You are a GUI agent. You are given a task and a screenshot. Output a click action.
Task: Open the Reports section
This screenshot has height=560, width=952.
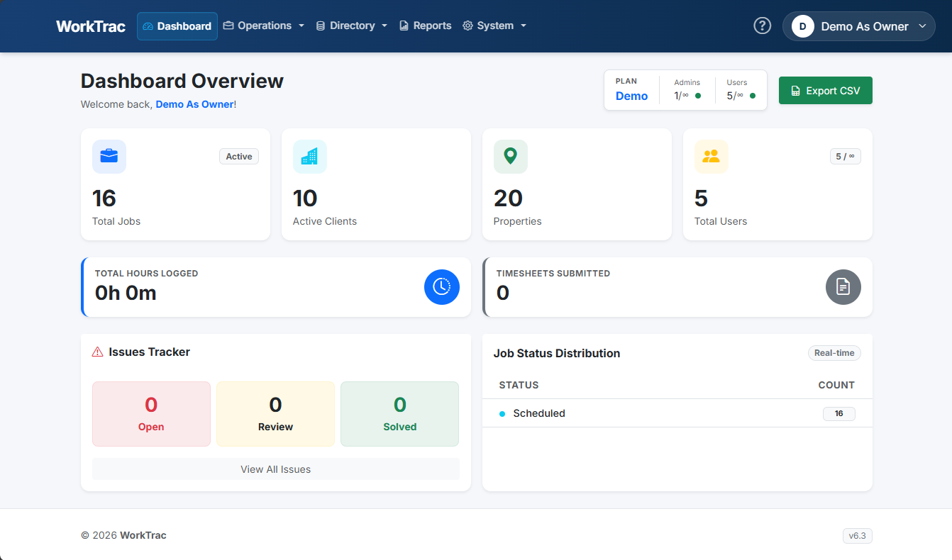click(425, 26)
